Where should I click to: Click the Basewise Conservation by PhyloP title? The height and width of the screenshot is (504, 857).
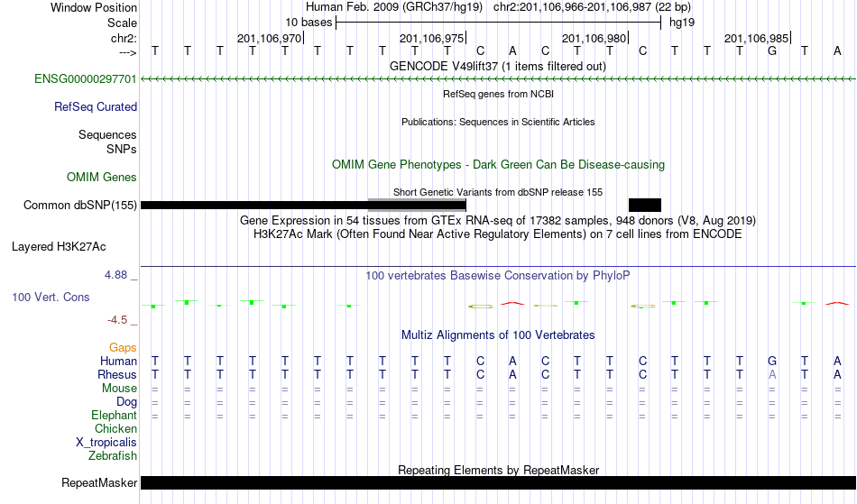(x=498, y=276)
